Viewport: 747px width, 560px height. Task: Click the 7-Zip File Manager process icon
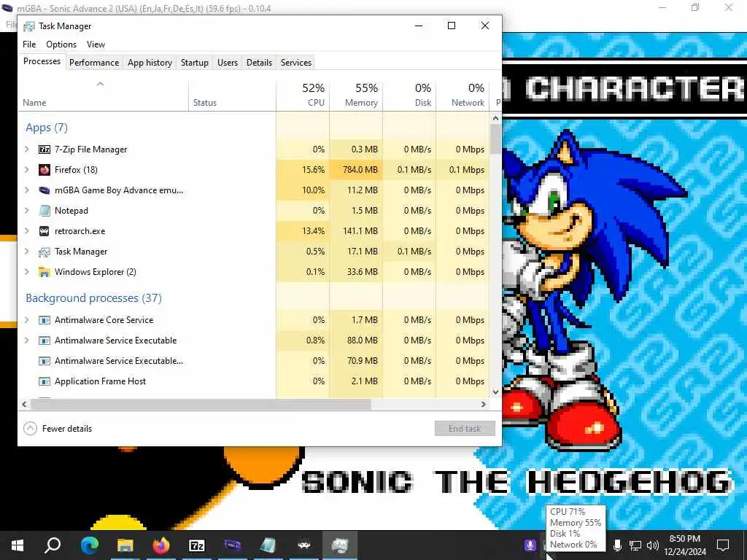click(x=44, y=149)
